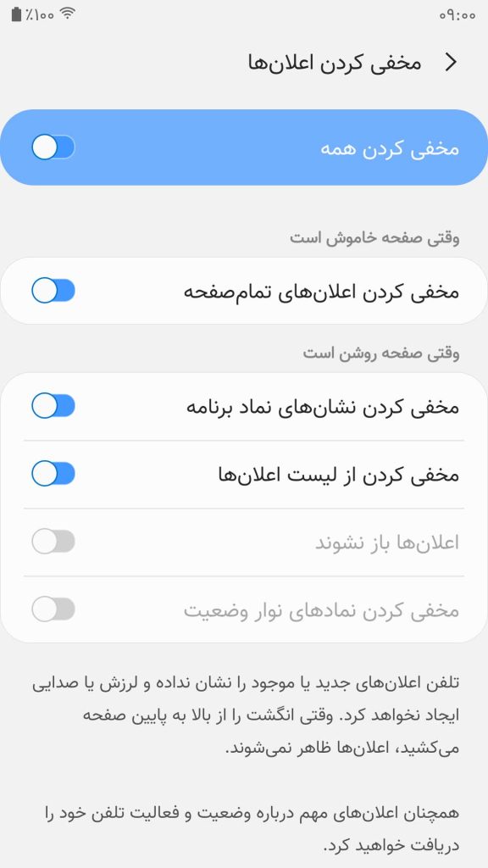The height and width of the screenshot is (868, 488).
Task: Toggle «مخفی کردن نشان‌های نماد برنامه» off
Action: (x=53, y=405)
